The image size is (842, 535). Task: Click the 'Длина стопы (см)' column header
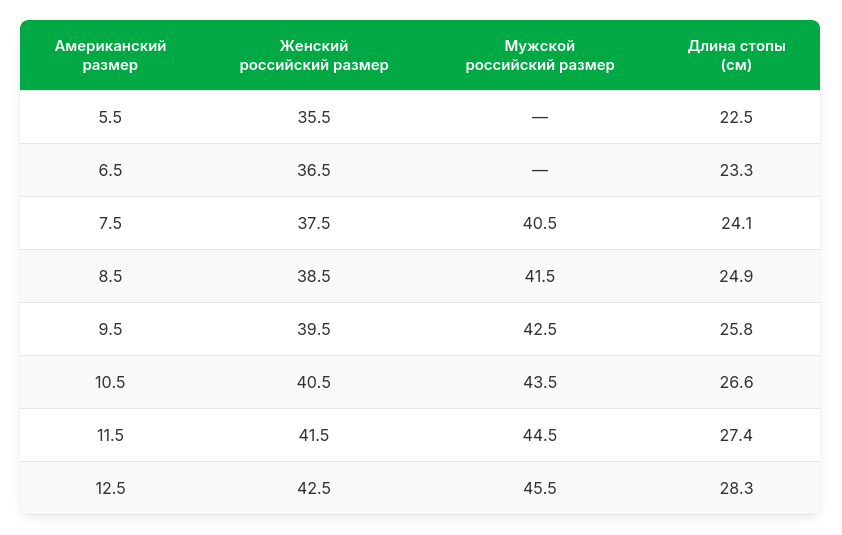736,56
